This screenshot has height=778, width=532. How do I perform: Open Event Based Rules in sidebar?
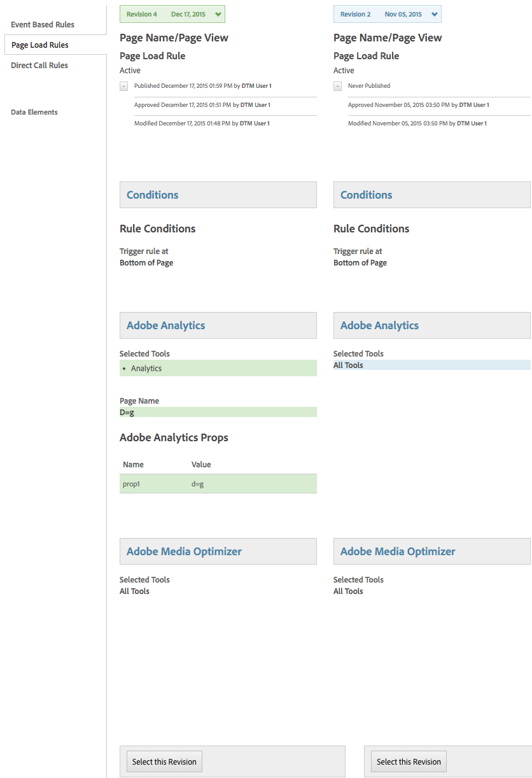[43, 25]
